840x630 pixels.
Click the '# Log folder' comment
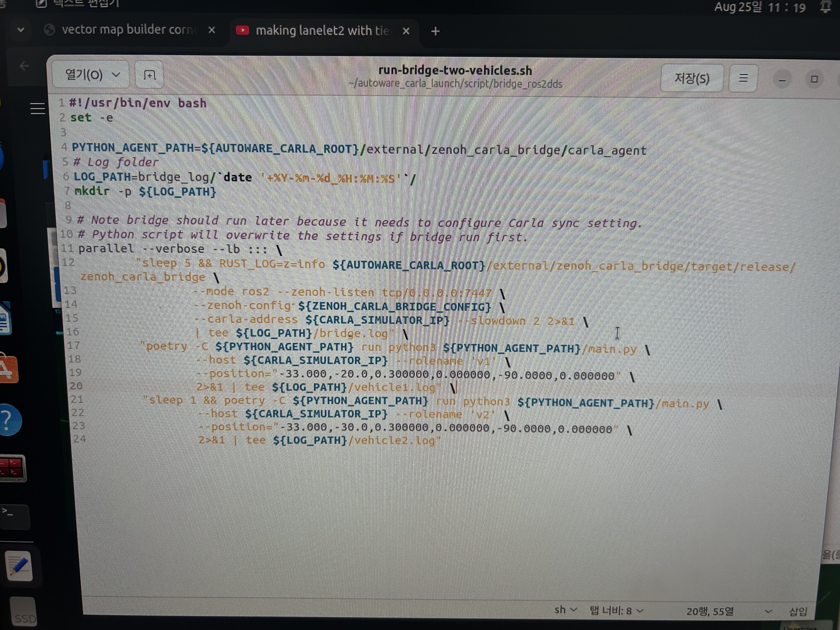click(x=116, y=162)
